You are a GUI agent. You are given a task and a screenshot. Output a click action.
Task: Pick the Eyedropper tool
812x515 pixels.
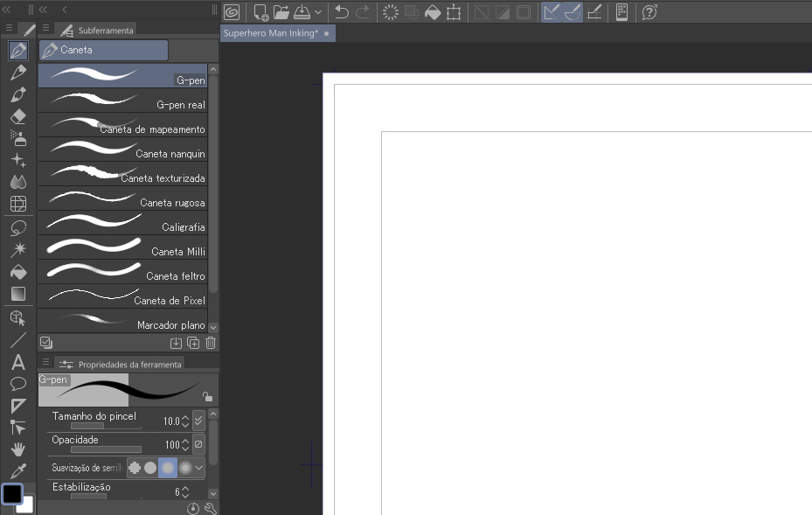pyautogui.click(x=18, y=471)
